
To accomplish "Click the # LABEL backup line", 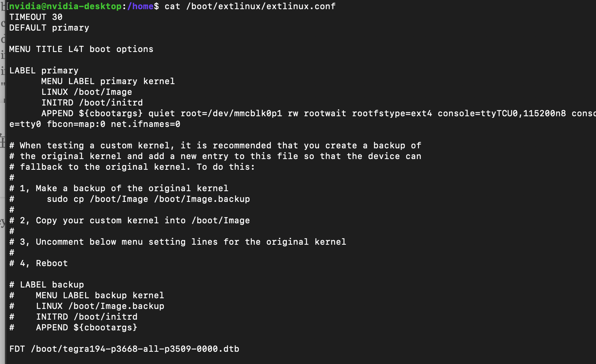I will (x=47, y=284).
